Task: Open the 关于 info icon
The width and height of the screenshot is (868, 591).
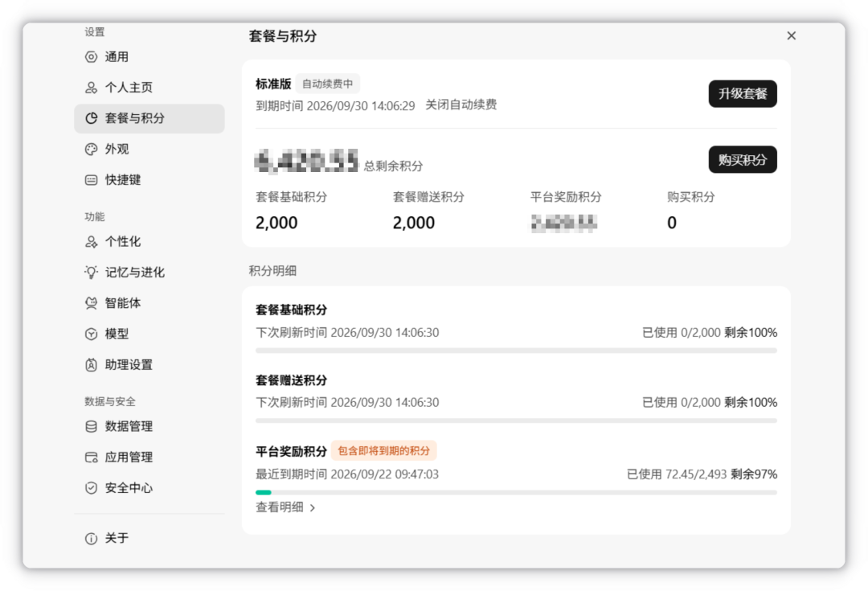Action: (x=91, y=539)
